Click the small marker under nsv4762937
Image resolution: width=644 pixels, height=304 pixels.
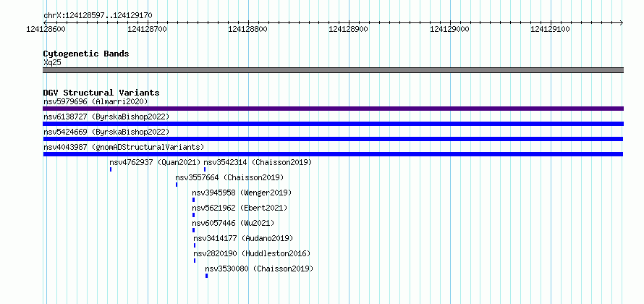111,169
